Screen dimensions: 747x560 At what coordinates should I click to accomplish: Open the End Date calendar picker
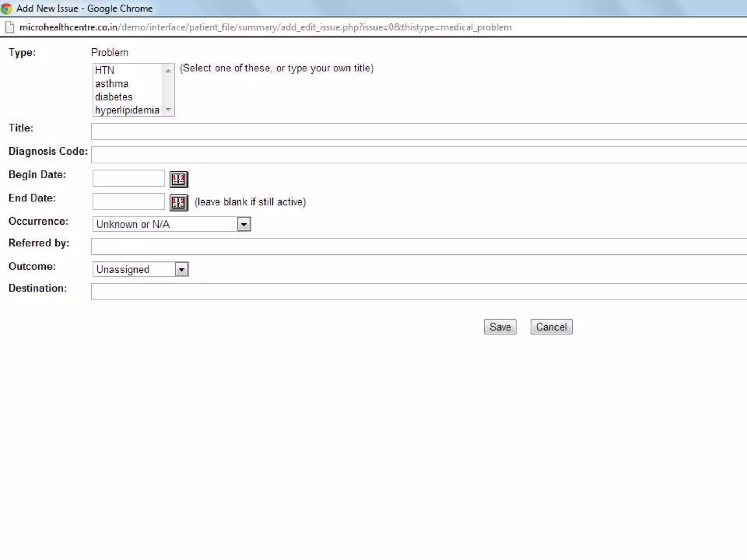179,203
